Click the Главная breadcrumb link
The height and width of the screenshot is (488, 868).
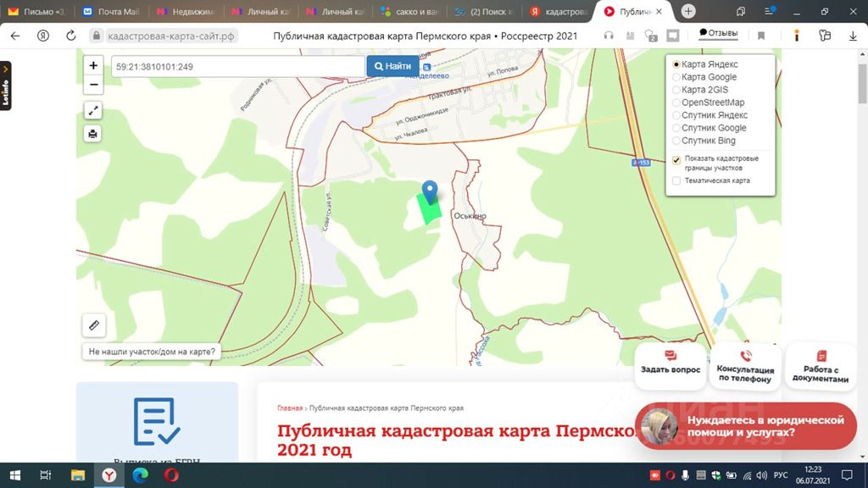pos(289,408)
